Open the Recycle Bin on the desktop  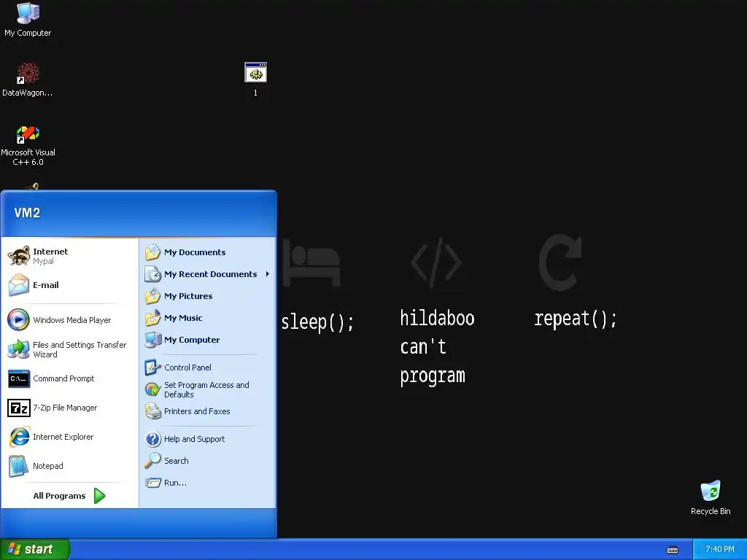(x=711, y=497)
